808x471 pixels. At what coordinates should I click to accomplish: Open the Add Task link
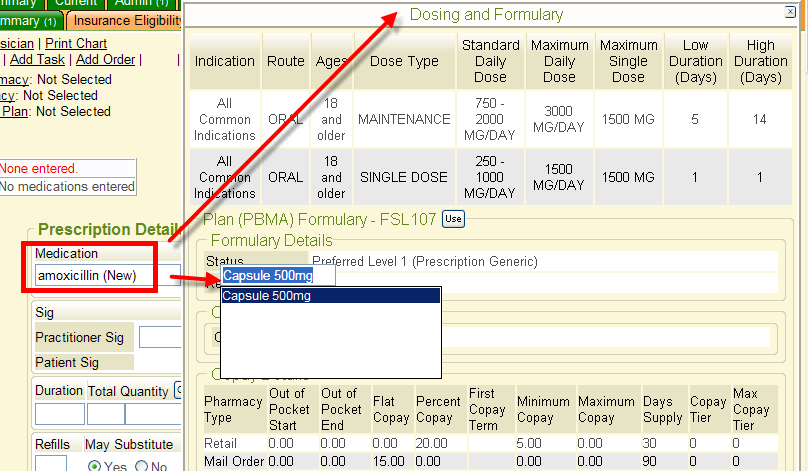tap(38, 60)
